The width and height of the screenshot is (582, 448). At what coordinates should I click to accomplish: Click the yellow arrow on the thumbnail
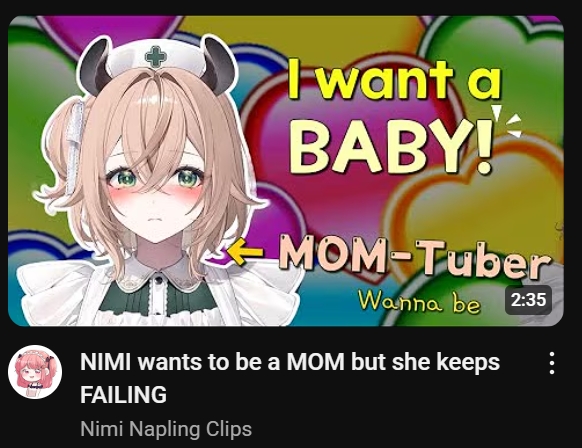[245, 252]
